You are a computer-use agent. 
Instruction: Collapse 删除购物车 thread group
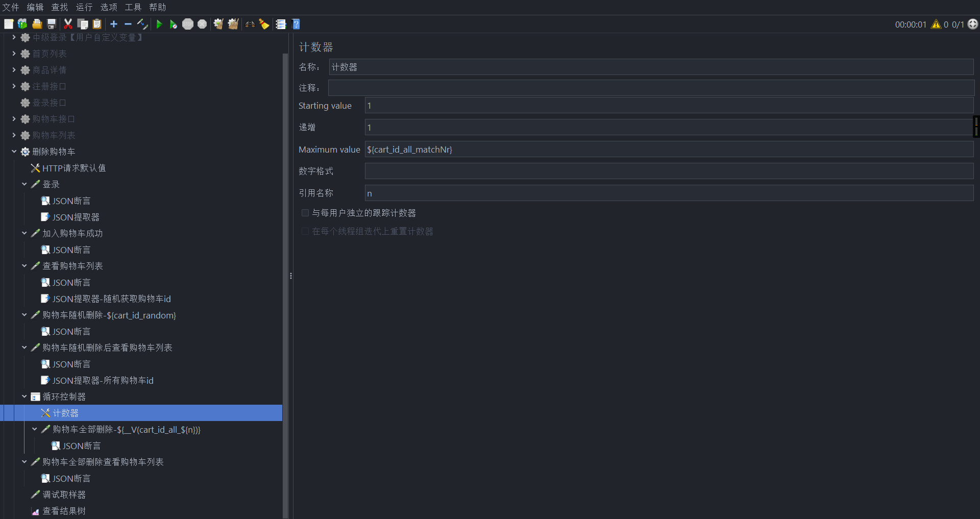pyautogui.click(x=14, y=152)
